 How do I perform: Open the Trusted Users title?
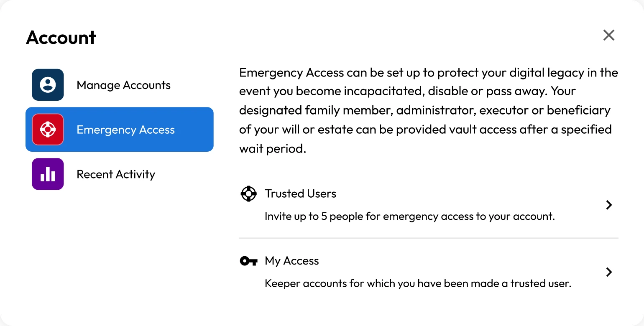tap(301, 194)
